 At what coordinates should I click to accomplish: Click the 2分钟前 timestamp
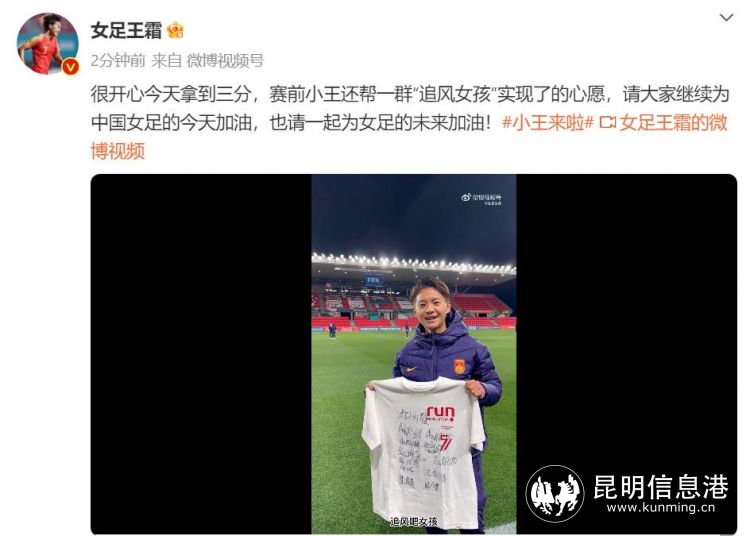pyautogui.click(x=118, y=61)
